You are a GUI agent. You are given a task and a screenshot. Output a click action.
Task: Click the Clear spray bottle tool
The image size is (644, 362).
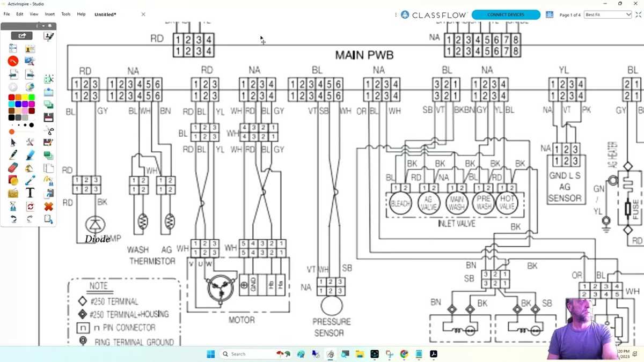coord(12,206)
